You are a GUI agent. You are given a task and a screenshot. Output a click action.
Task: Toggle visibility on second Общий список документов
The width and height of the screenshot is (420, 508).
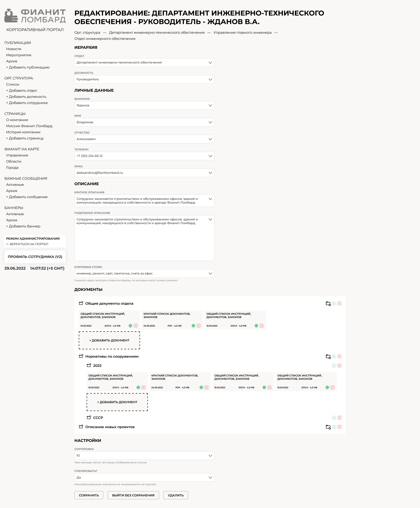[x=256, y=325]
